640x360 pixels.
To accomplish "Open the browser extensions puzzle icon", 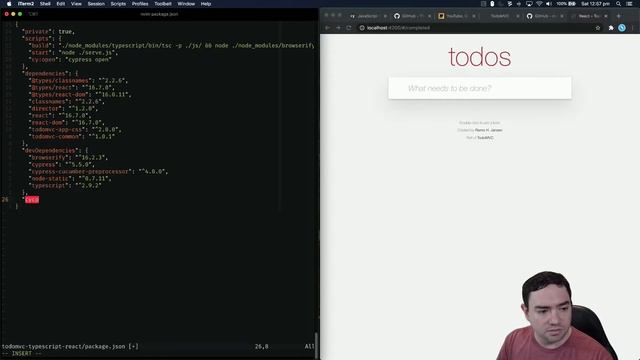I will pyautogui.click(x=611, y=28).
